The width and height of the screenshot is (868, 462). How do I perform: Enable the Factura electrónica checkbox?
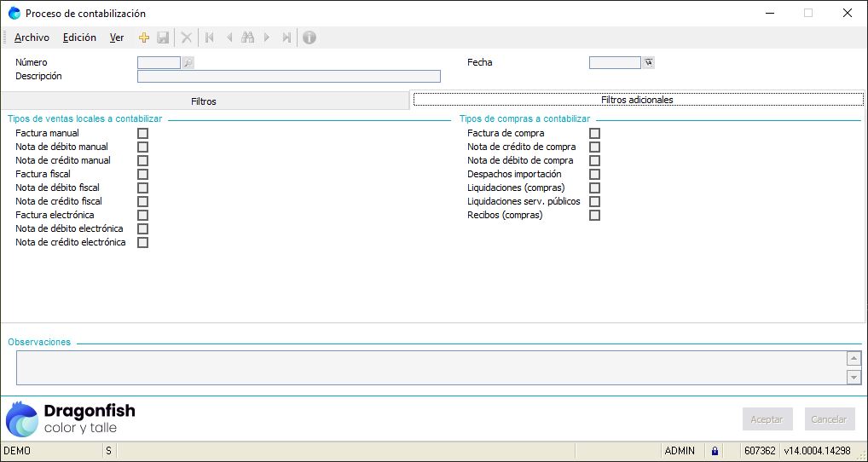click(x=143, y=216)
